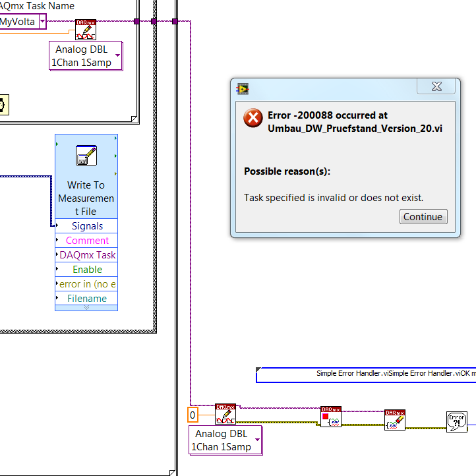Click the Simple Error Handler.vi string constant
Screen dimensions: 476x476
click(x=366, y=375)
